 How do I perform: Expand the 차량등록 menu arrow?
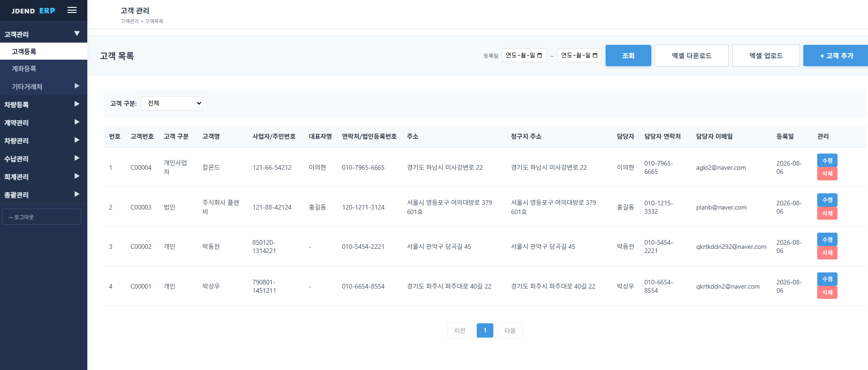(77, 104)
